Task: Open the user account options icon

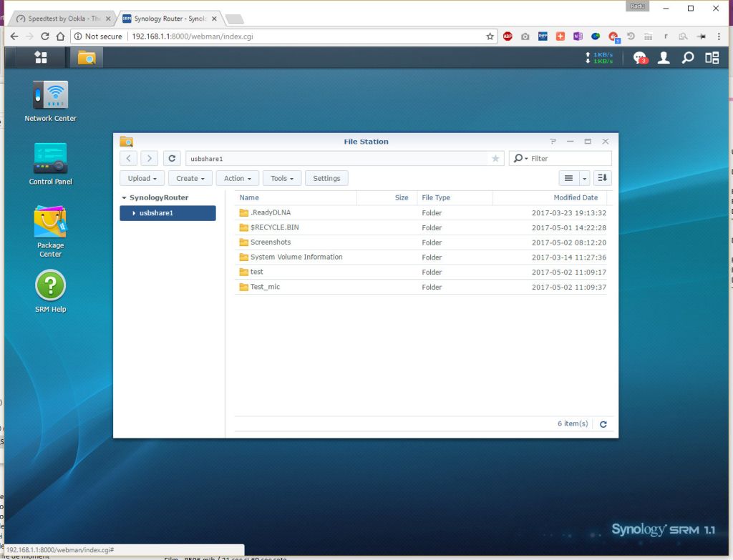Action: point(664,58)
